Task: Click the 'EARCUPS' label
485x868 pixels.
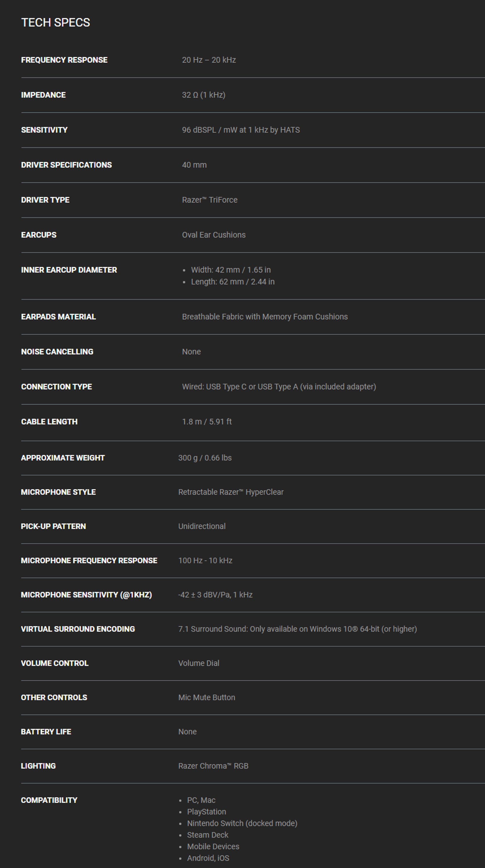Action: click(x=39, y=235)
